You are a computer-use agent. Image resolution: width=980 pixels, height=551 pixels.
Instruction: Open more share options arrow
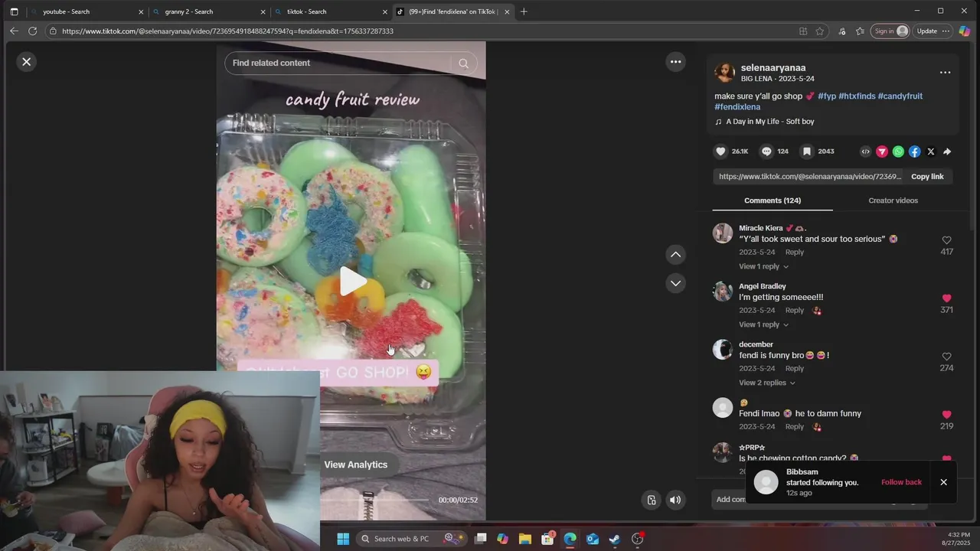point(947,152)
